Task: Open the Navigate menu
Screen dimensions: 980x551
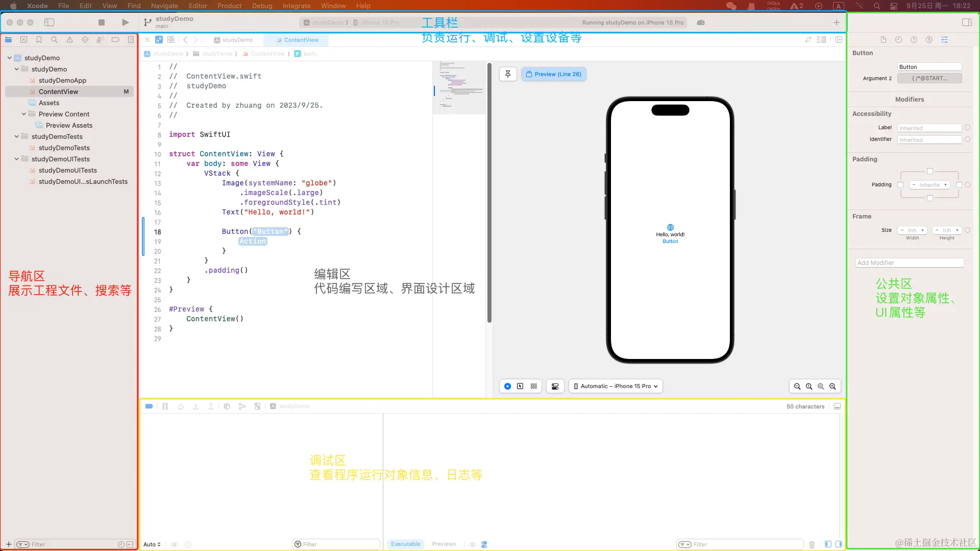Action: click(x=164, y=6)
